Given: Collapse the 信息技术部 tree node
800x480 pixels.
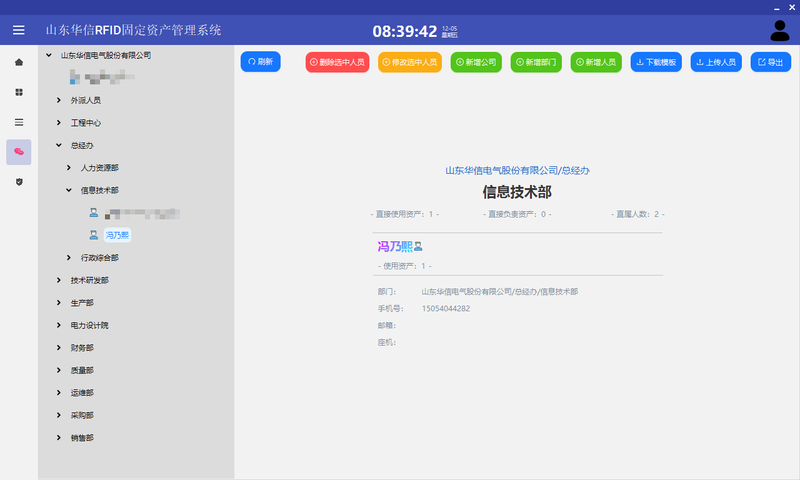Looking at the screenshot, I should (69, 190).
